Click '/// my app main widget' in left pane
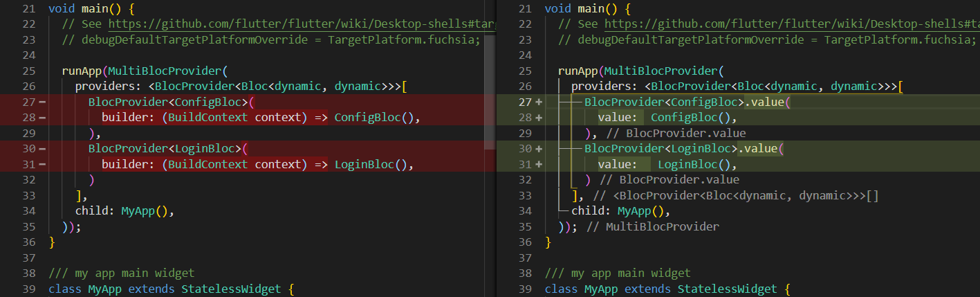Image resolution: width=980 pixels, height=297 pixels. [122, 273]
